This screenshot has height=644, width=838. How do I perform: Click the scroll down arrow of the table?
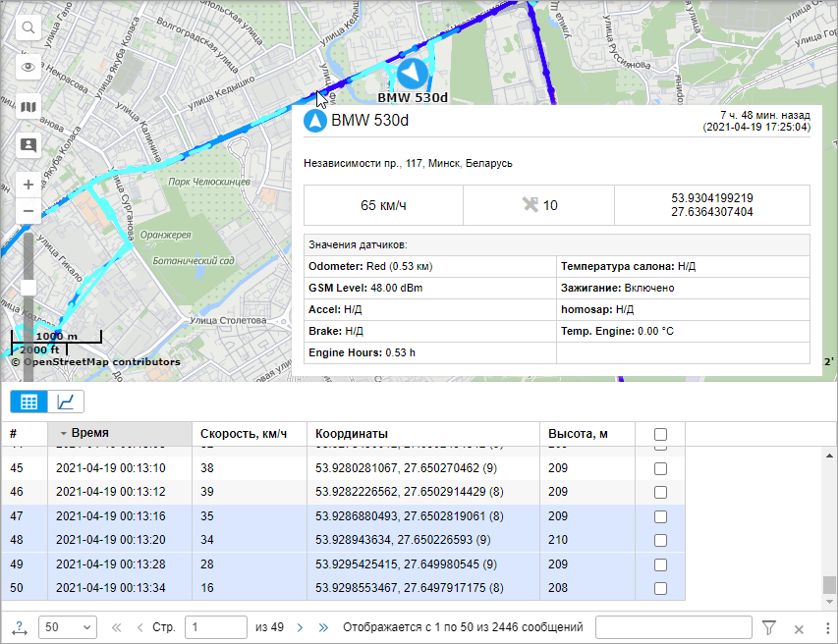pyautogui.click(x=829, y=602)
